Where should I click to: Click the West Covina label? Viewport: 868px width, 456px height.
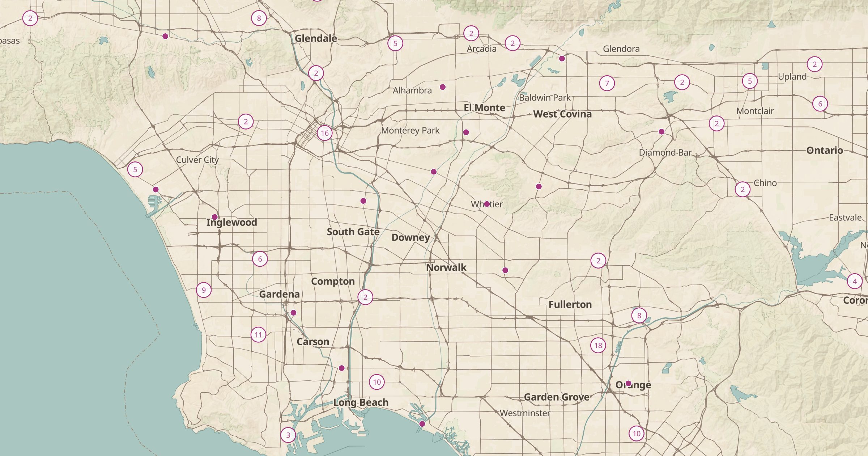[562, 114]
